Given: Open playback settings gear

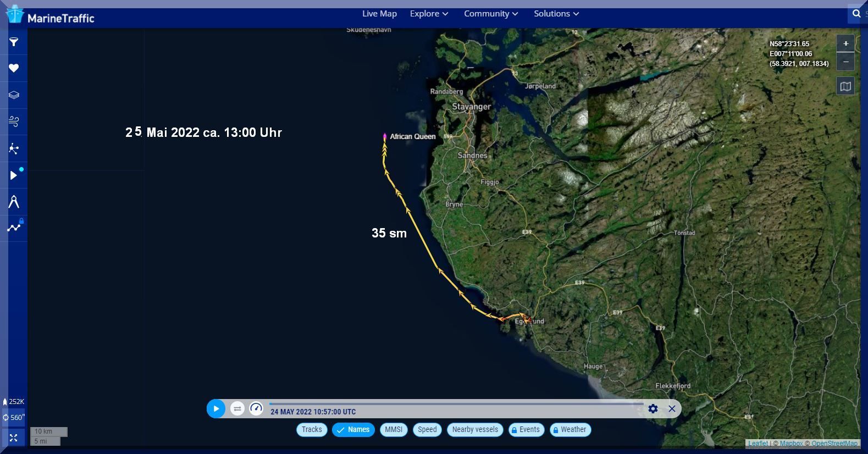Looking at the screenshot, I should (x=653, y=408).
